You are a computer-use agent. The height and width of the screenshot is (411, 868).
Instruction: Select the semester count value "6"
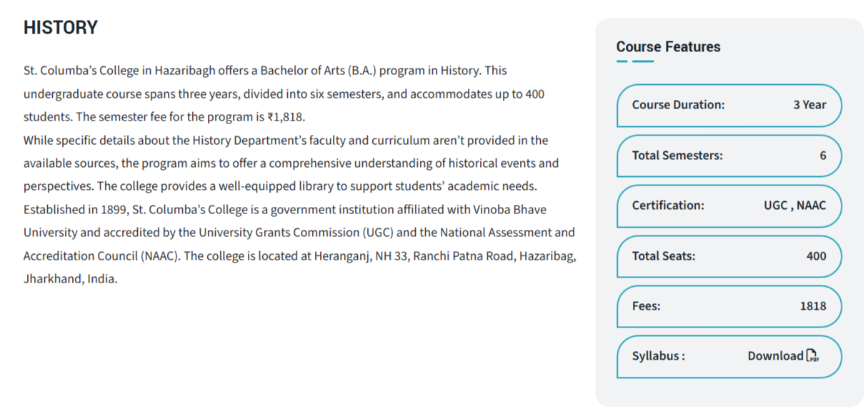pos(823,155)
